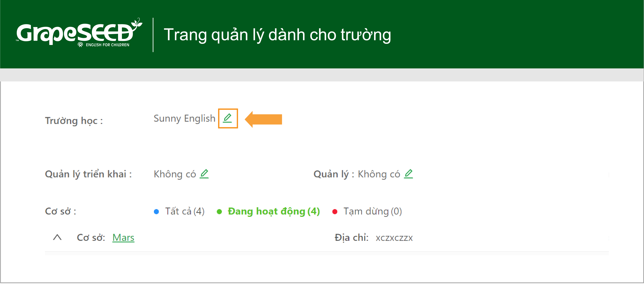Click Không có value under Quản lý triển khai
This screenshot has height=284, width=644.
coord(175,174)
